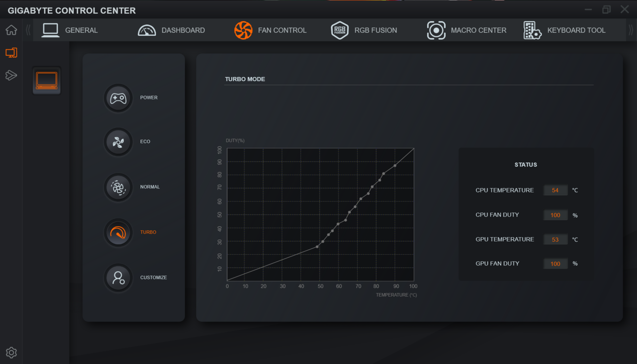Click the CPU Temperature value field
This screenshot has width=637, height=364.
(555, 190)
